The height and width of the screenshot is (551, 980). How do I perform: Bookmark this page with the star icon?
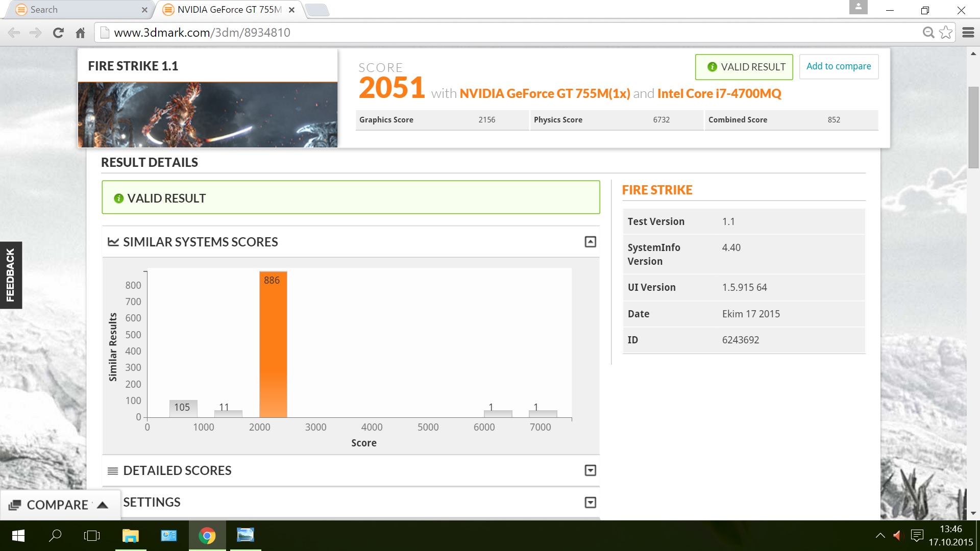pos(946,33)
